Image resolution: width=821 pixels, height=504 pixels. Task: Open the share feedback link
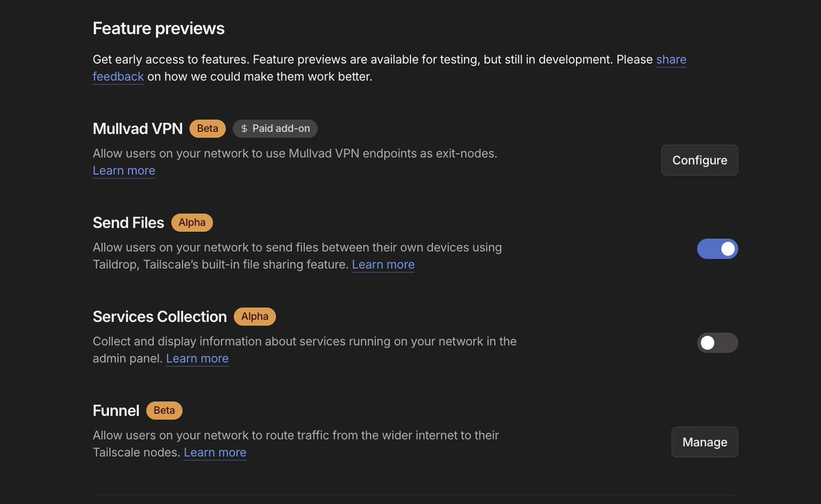coord(671,59)
